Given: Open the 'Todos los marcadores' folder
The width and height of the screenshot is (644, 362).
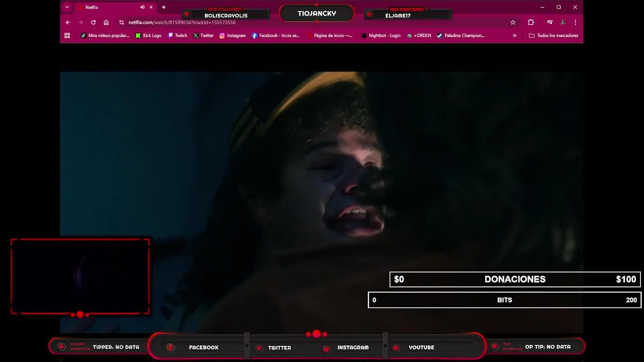Looking at the screenshot, I should 553,36.
